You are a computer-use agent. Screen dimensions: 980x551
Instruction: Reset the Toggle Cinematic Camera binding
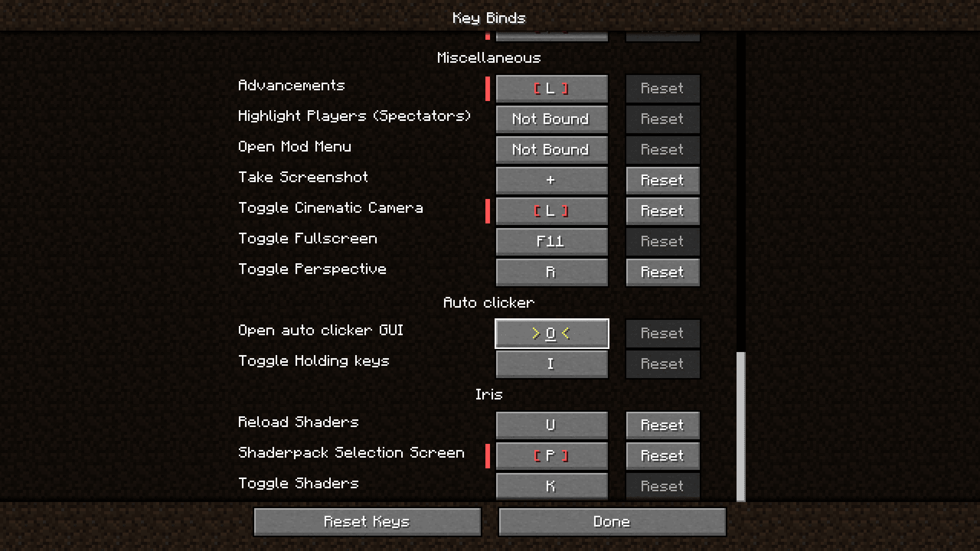[661, 211]
